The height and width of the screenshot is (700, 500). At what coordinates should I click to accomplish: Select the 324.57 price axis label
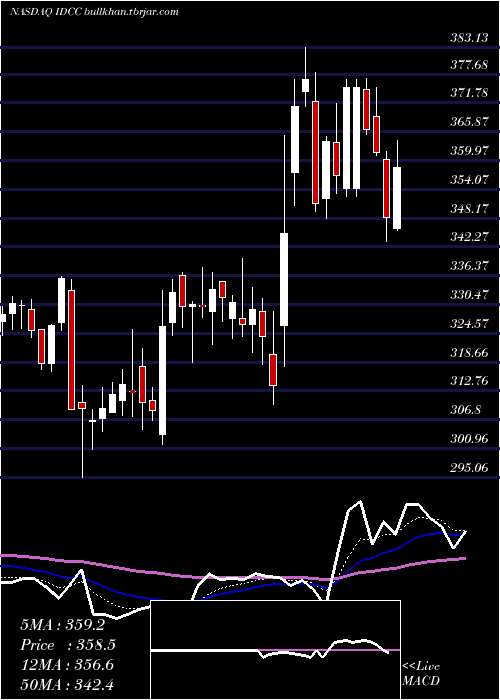[x=469, y=324]
